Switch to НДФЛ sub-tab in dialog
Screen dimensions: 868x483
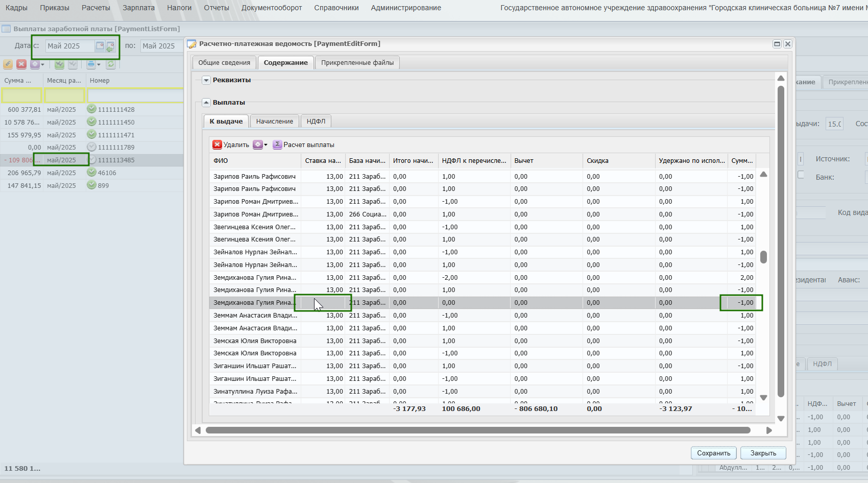316,122
